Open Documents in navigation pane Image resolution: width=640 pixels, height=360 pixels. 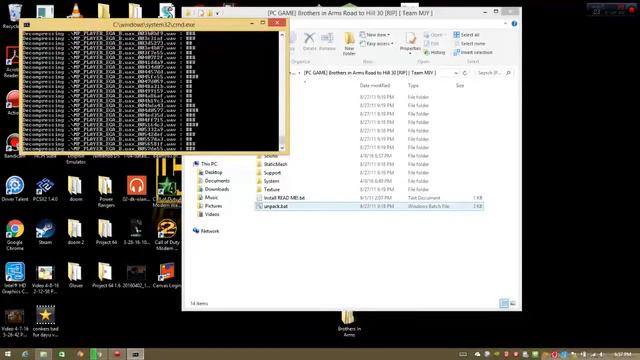pyautogui.click(x=217, y=180)
